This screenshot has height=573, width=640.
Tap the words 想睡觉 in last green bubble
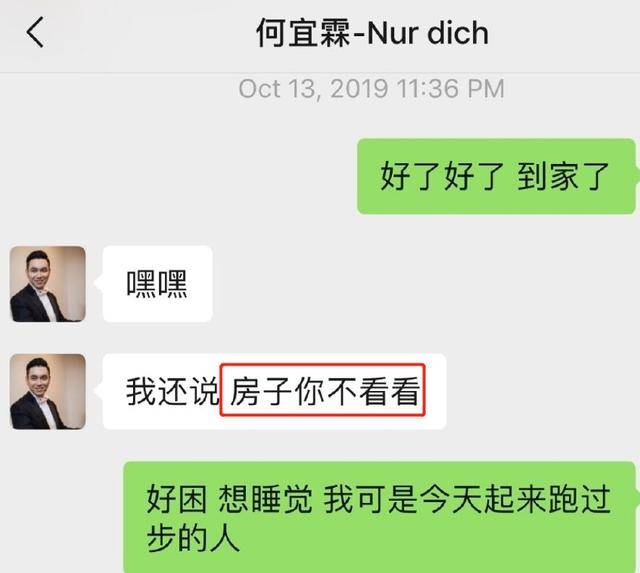pyautogui.click(x=266, y=499)
